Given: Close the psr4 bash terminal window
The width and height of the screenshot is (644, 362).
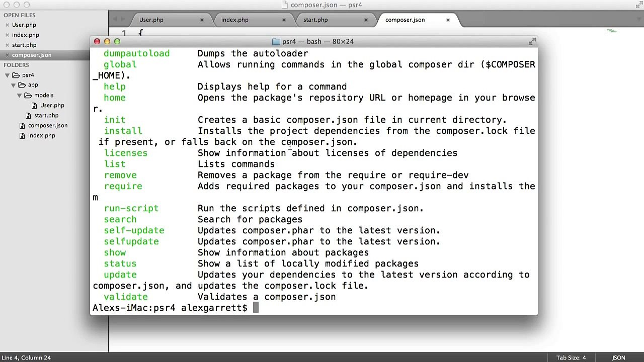Looking at the screenshot, I should click(x=97, y=41).
